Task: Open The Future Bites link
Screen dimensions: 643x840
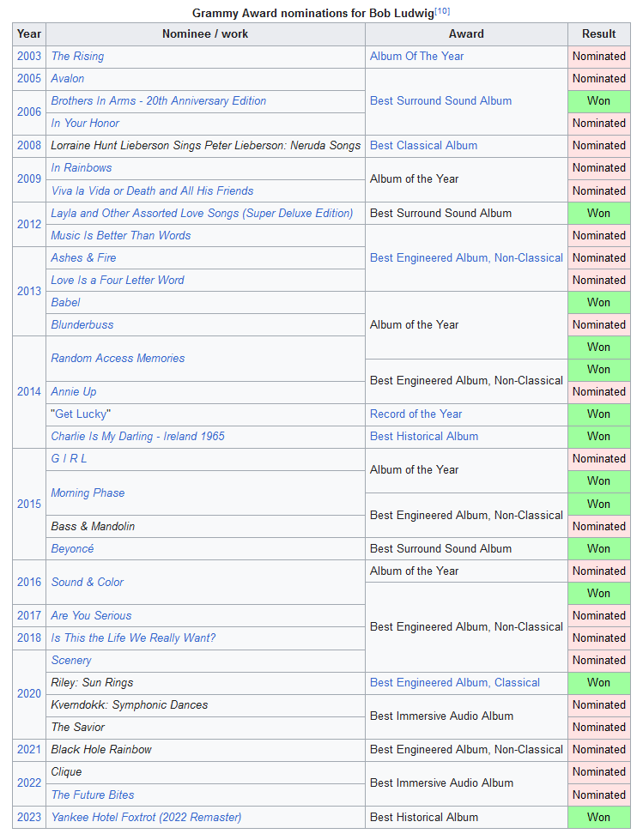Action: (93, 795)
